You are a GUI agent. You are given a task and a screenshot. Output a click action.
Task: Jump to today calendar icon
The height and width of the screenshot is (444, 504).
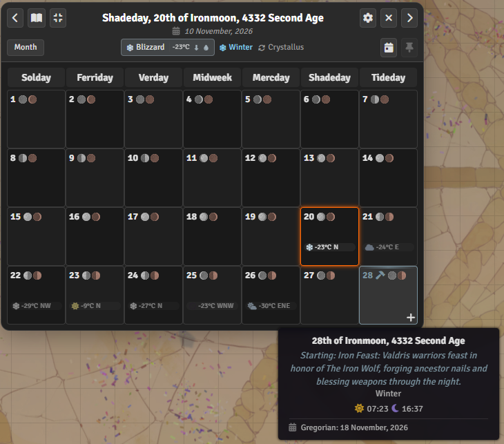(x=389, y=48)
